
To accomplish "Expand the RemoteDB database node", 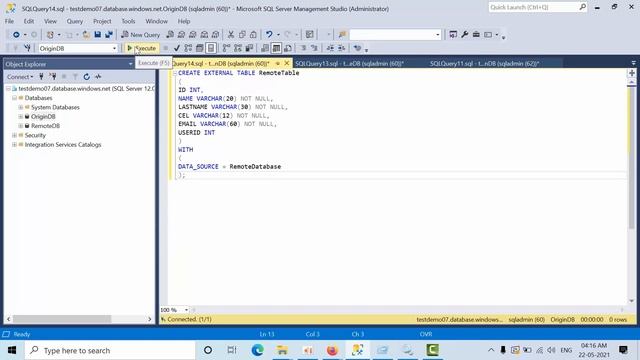I will tap(20, 126).
